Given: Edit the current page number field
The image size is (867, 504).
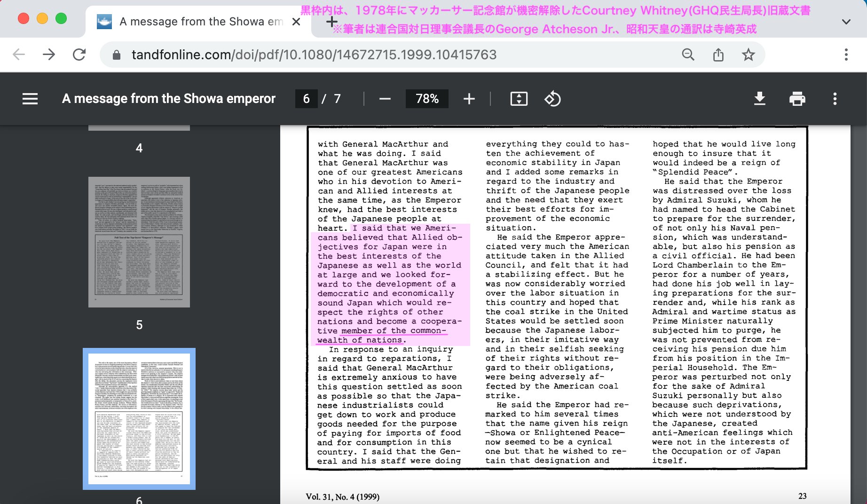Looking at the screenshot, I should pos(306,99).
